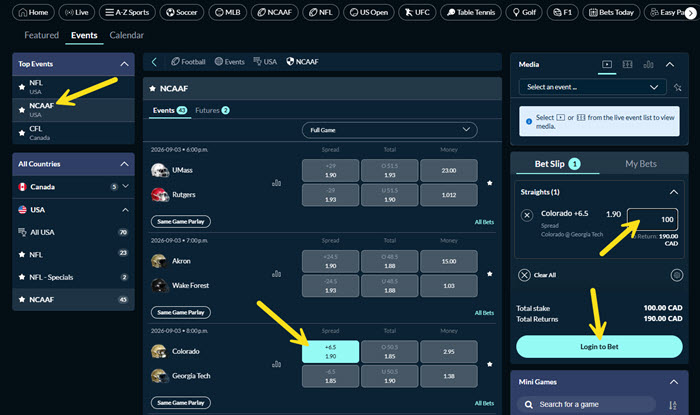The height and width of the screenshot is (415, 700).
Task: Open Table Tennis from top bar
Action: click(x=471, y=12)
